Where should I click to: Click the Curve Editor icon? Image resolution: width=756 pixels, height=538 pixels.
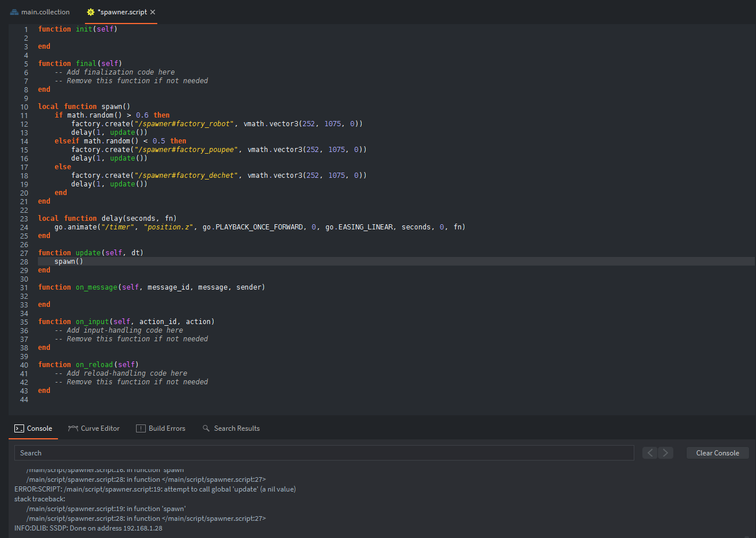[73, 428]
